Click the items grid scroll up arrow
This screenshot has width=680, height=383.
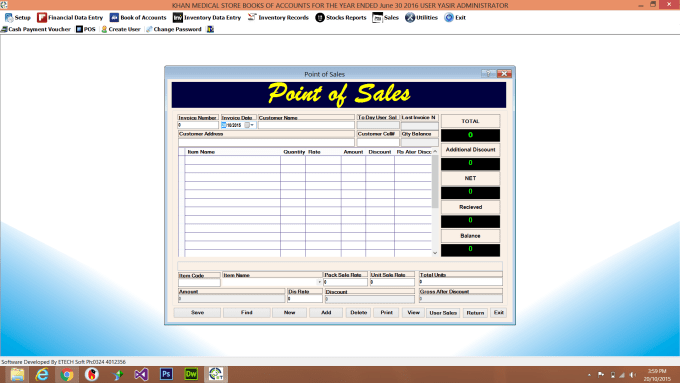435,151
